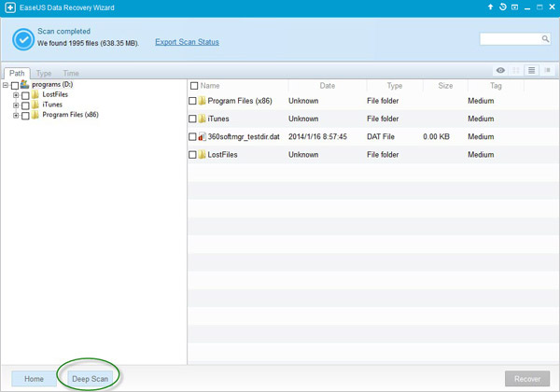The height and width of the screenshot is (392, 560).
Task: Click the Deep Scan button
Action: pos(91,379)
